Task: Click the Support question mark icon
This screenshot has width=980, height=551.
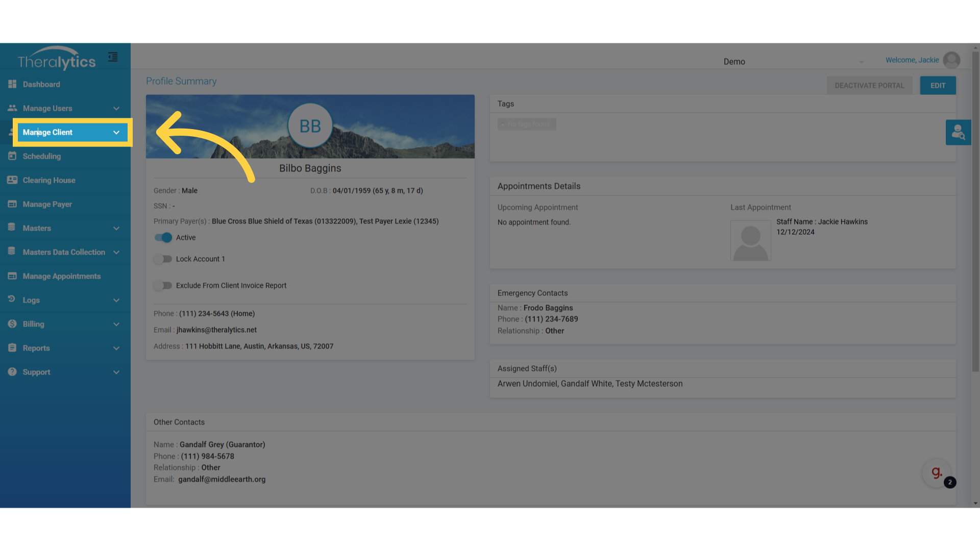Action: [12, 372]
